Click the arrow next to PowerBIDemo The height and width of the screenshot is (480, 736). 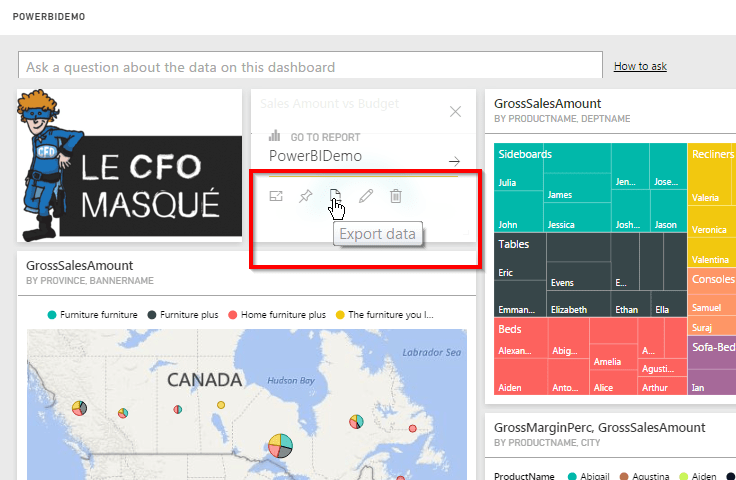454,160
